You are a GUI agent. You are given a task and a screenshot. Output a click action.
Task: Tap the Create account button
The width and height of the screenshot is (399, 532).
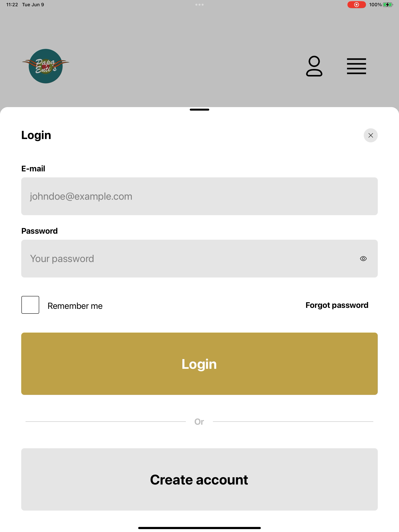point(199,479)
